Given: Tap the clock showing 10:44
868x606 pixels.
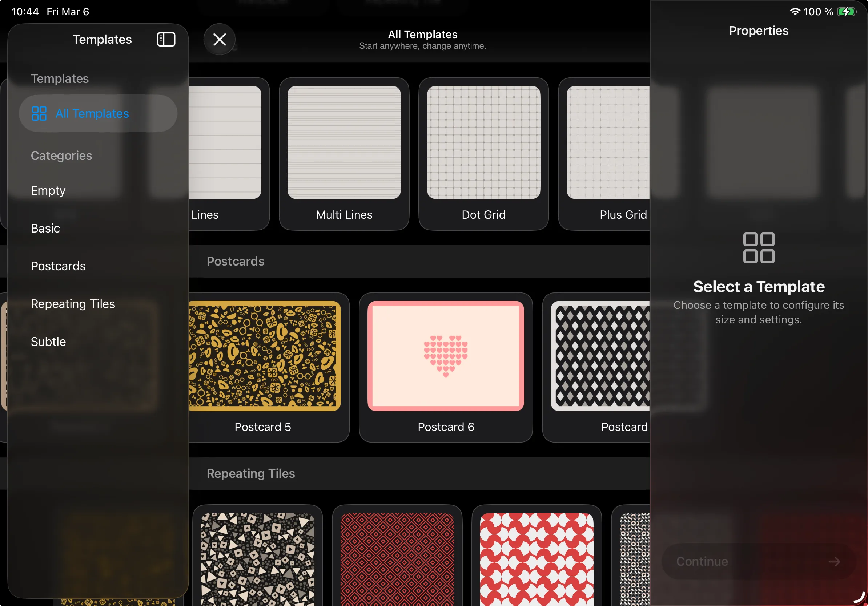Looking at the screenshot, I should point(25,12).
